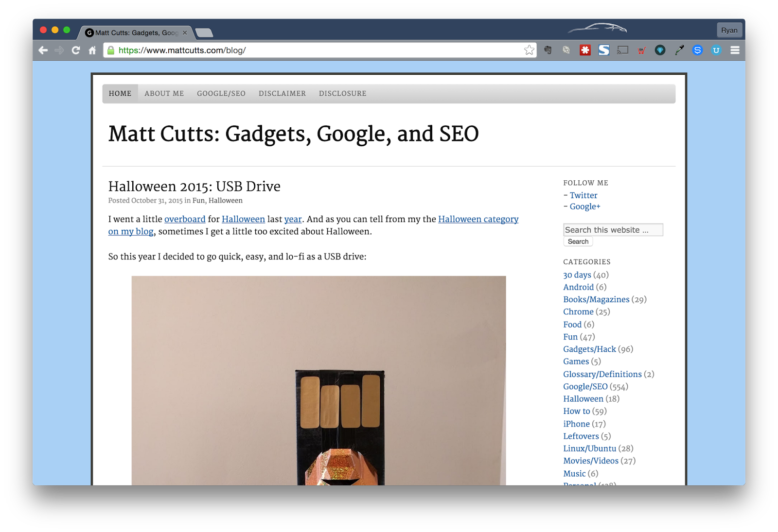Viewport: 778px width, 532px height.
Task: Focus the address bar URL field
Action: click(319, 50)
